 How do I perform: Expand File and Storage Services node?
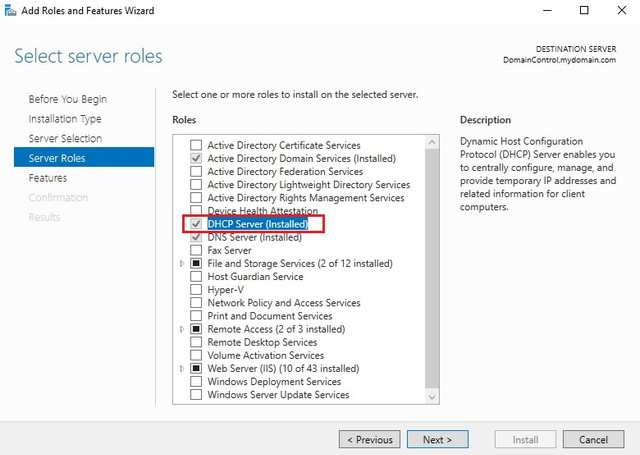(x=182, y=264)
